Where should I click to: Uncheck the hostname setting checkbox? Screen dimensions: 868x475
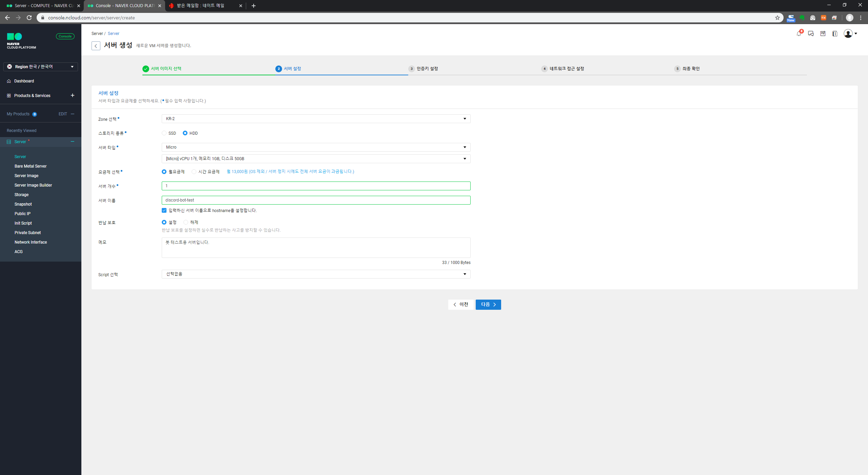(164, 210)
